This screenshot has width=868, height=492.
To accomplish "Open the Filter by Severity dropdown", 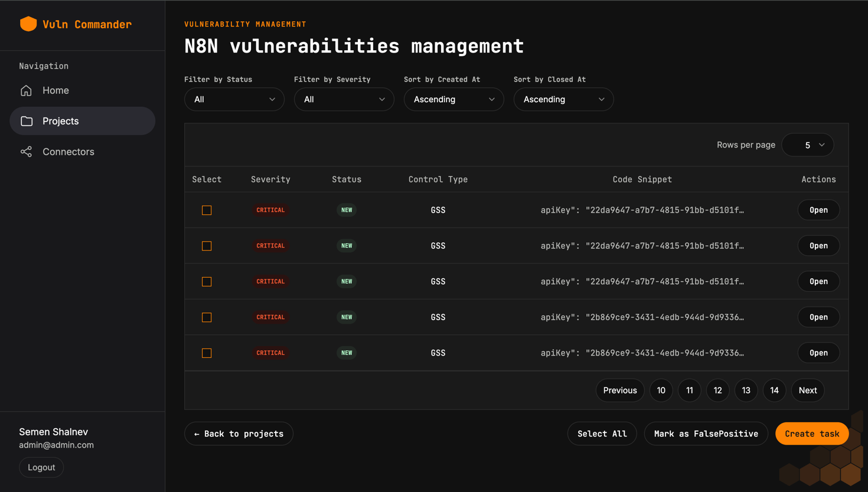I will [x=344, y=99].
